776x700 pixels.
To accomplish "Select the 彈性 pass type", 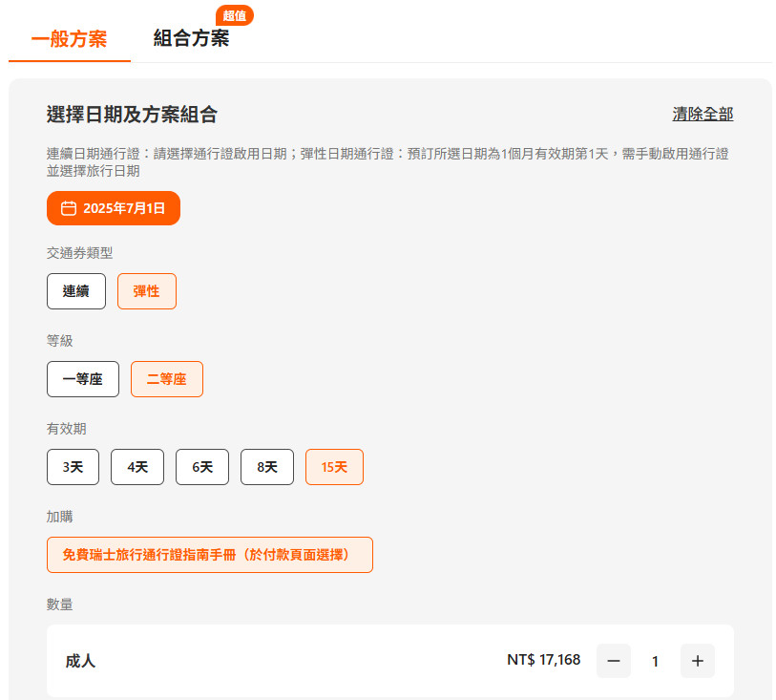I will point(146,291).
